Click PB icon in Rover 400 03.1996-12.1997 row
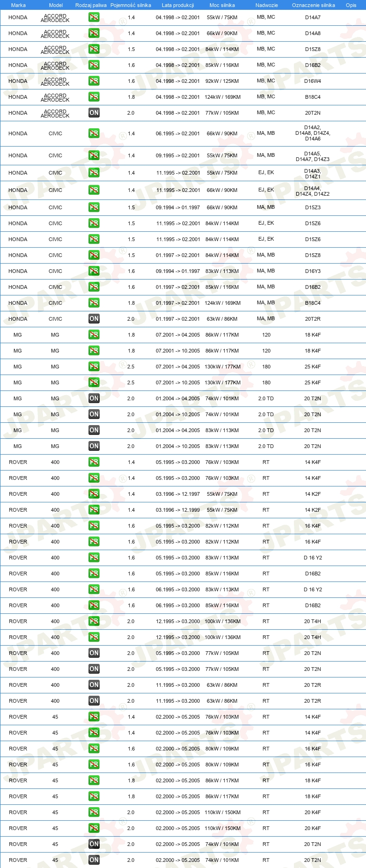Viewport: 366px width, 868px height. click(x=94, y=494)
